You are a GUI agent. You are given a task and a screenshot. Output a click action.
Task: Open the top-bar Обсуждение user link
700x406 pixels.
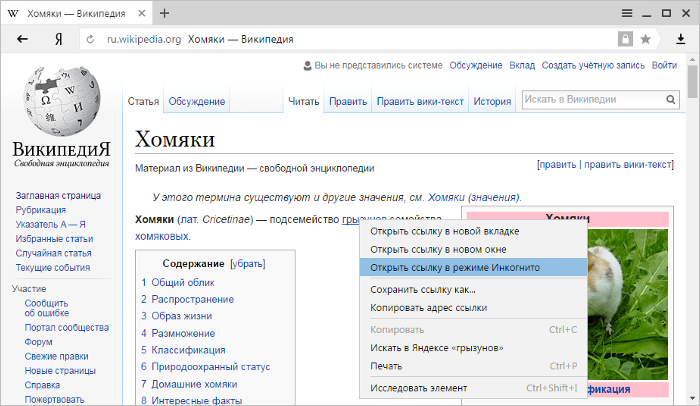coord(476,65)
